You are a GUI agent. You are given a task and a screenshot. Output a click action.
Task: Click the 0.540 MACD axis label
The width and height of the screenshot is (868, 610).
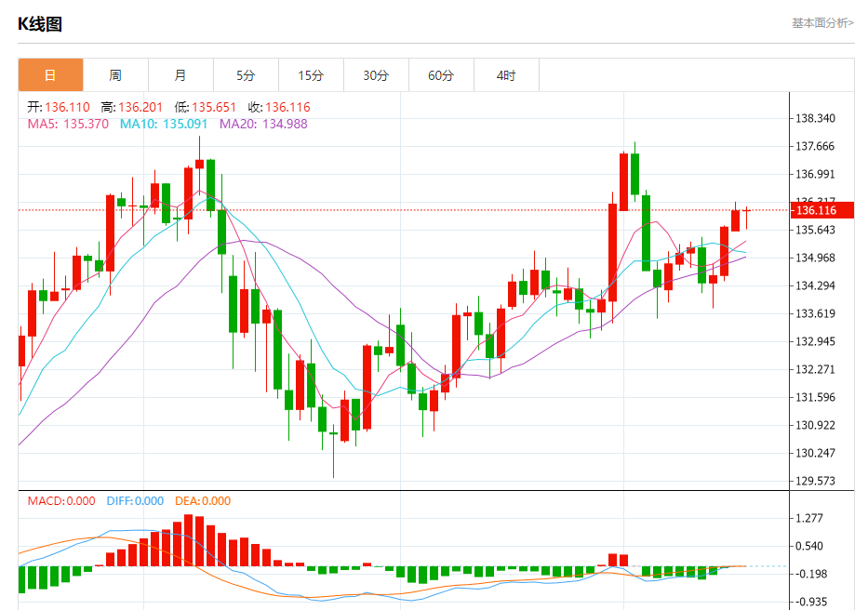point(809,547)
